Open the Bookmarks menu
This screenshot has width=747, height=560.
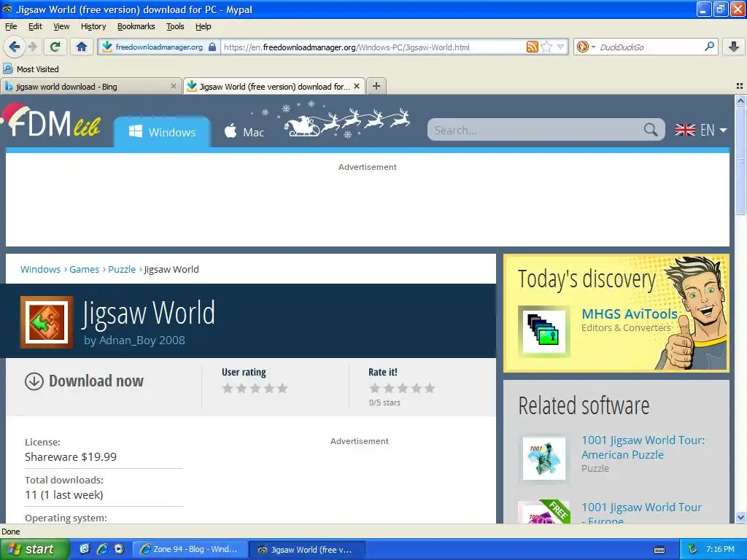coord(136,26)
